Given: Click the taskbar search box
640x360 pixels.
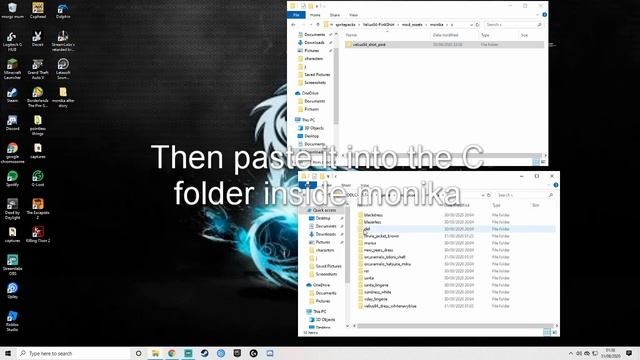Looking at the screenshot, I should click(x=73, y=353).
